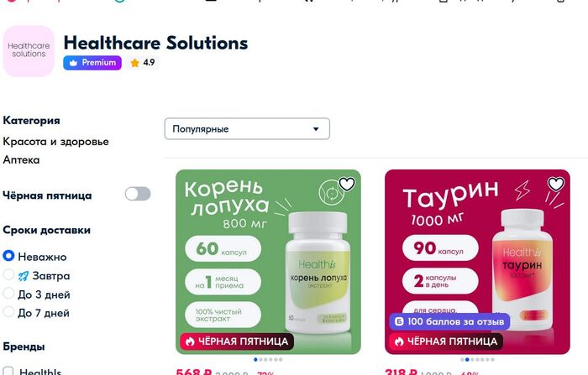The width and height of the screenshot is (588, 375).
Task: Expand sorting with the dropdown arrow
Action: coord(316,129)
